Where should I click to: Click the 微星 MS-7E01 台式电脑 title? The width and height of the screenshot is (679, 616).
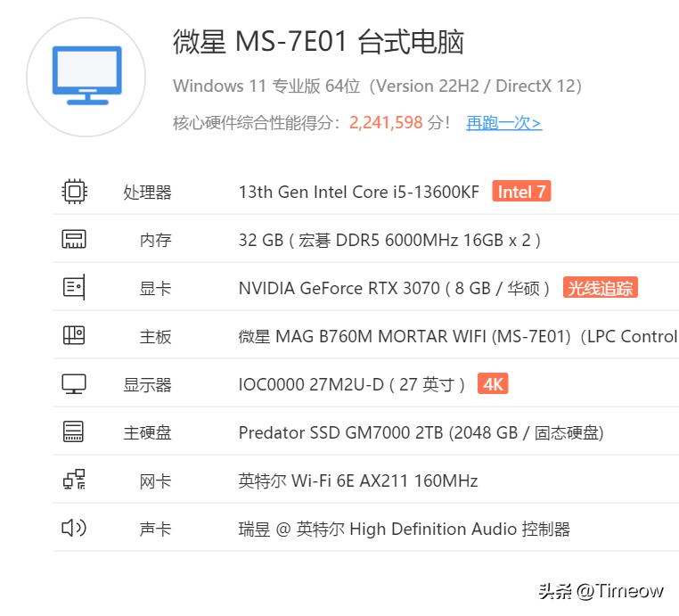point(318,42)
